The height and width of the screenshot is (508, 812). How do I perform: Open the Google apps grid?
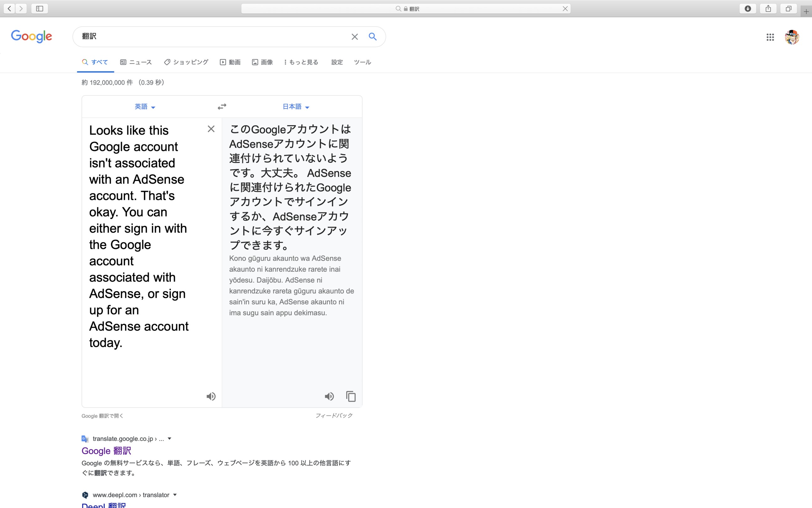770,37
